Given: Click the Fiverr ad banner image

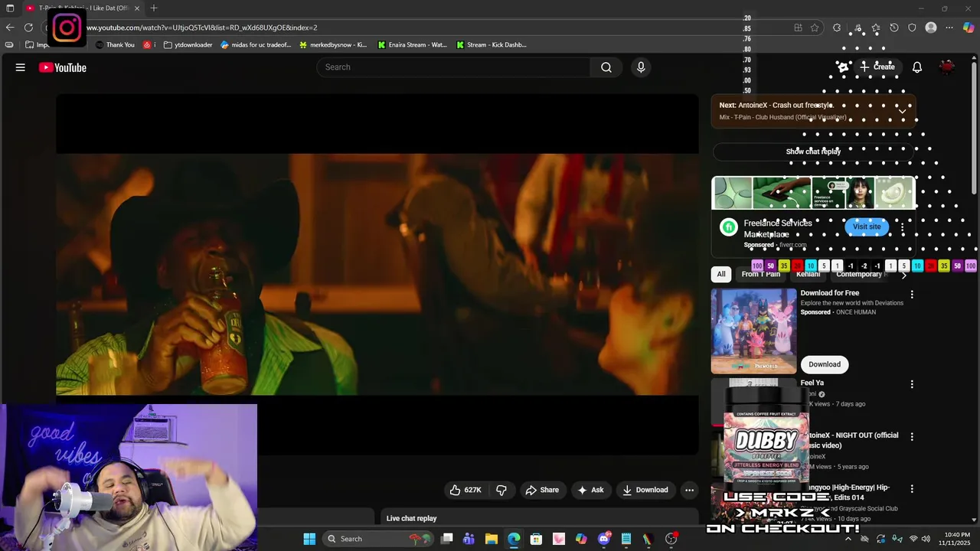Looking at the screenshot, I should (x=813, y=193).
